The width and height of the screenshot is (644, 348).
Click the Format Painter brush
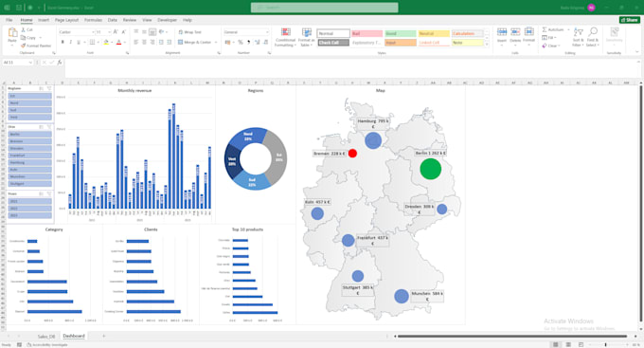(23, 46)
